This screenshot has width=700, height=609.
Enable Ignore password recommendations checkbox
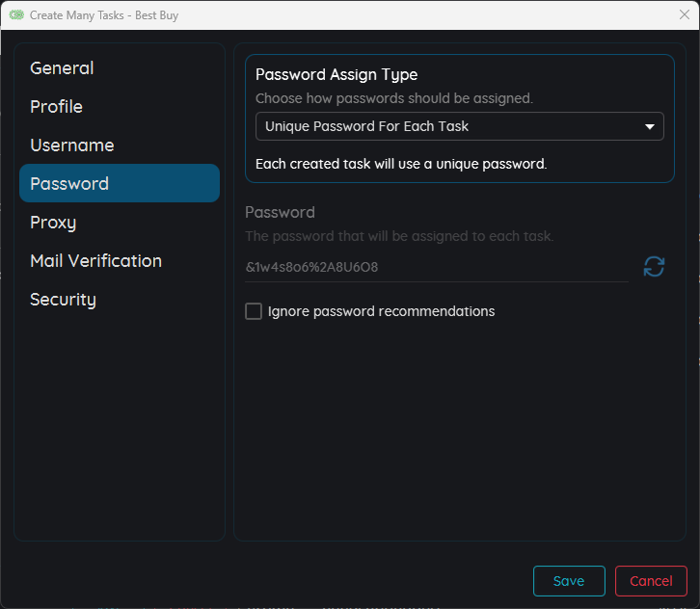tap(254, 311)
